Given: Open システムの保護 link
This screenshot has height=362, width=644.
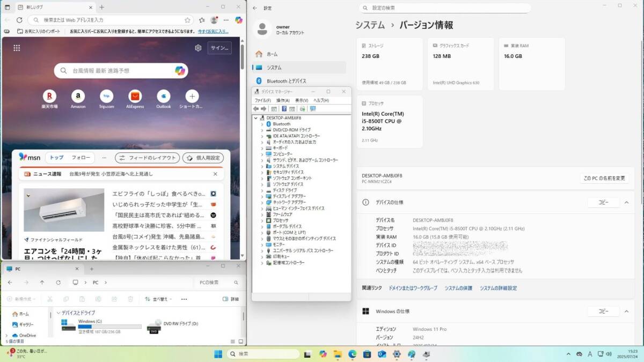Looking at the screenshot, I should pos(458,288).
